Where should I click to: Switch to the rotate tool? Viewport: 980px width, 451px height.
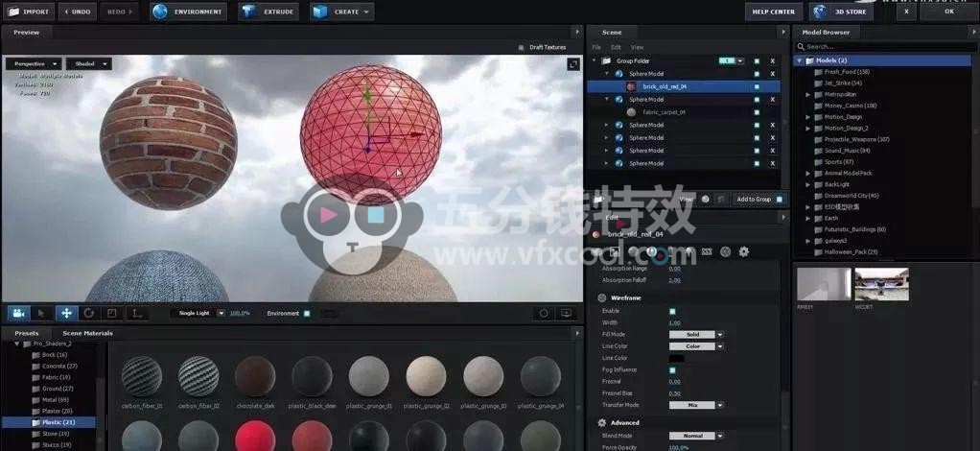pos(89,313)
